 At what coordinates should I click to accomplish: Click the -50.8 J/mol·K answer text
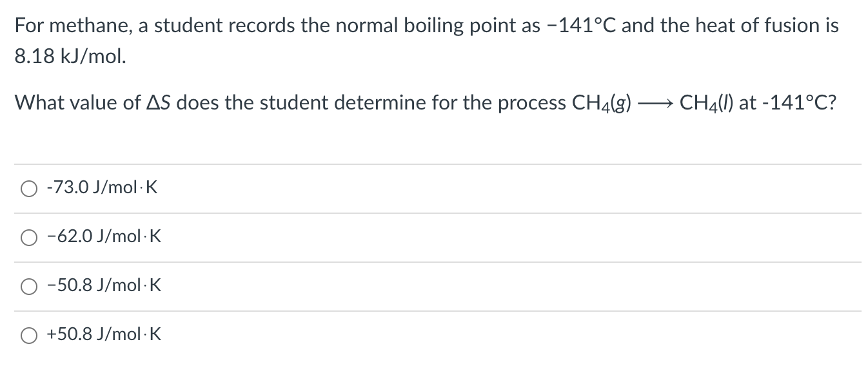click(x=103, y=286)
